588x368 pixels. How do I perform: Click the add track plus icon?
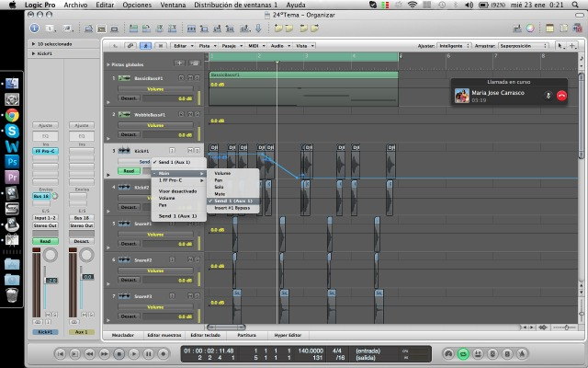point(180,63)
